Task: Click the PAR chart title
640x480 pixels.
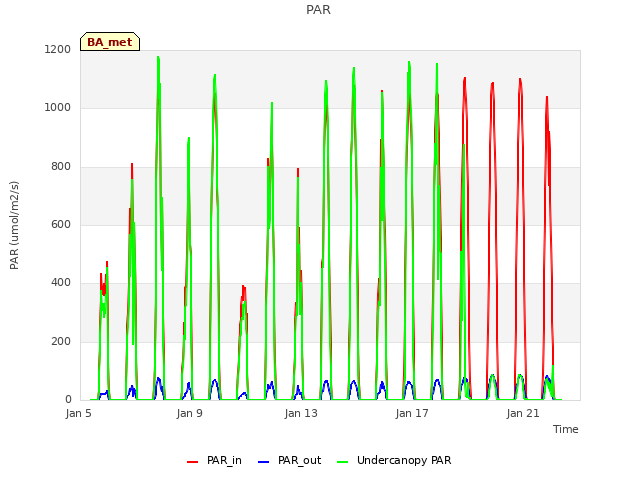Action: pyautogui.click(x=318, y=9)
